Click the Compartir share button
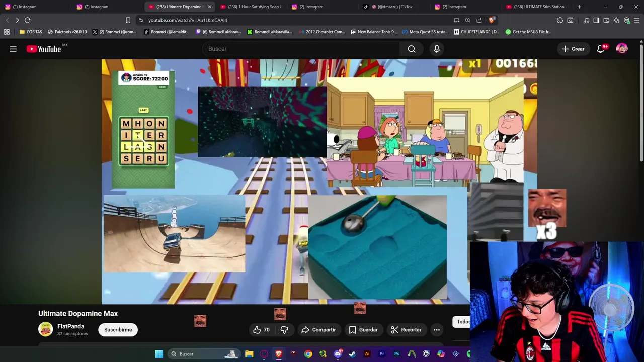The width and height of the screenshot is (644, 362). [318, 330]
